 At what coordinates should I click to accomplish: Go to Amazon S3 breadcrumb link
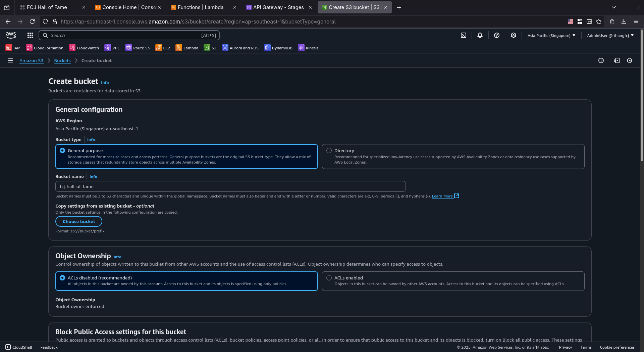(x=31, y=60)
